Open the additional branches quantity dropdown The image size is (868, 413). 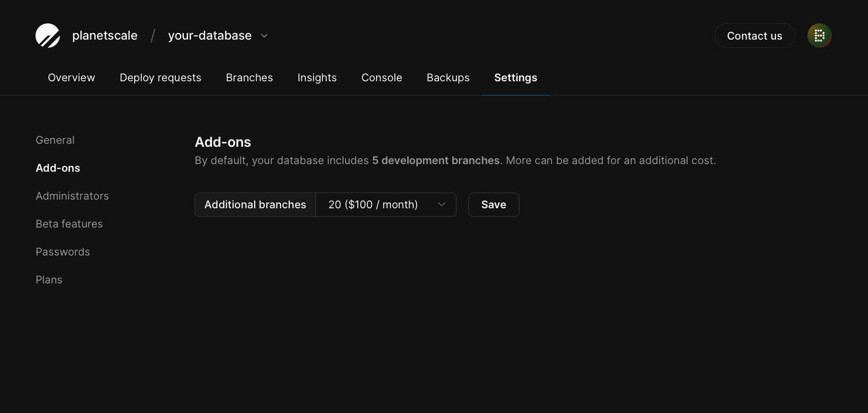pos(386,205)
